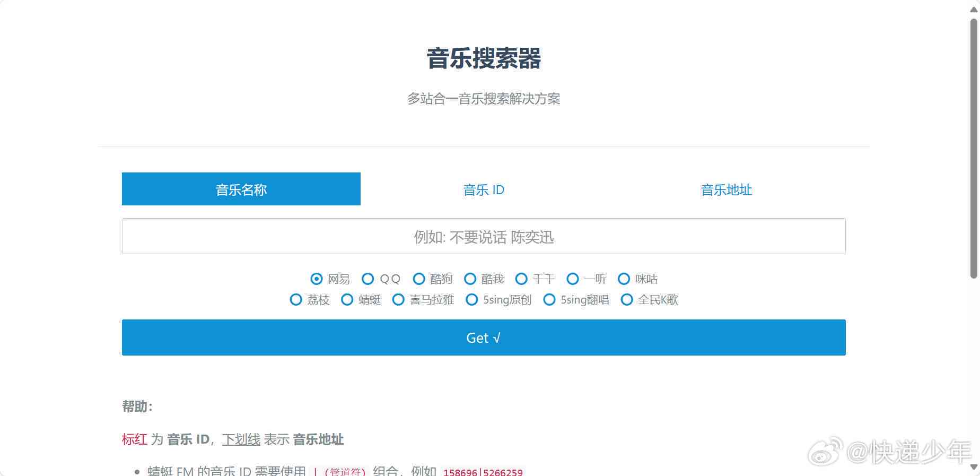Image resolution: width=980 pixels, height=476 pixels.
Task: Choose the 5sing翻唱 option
Action: point(549,300)
